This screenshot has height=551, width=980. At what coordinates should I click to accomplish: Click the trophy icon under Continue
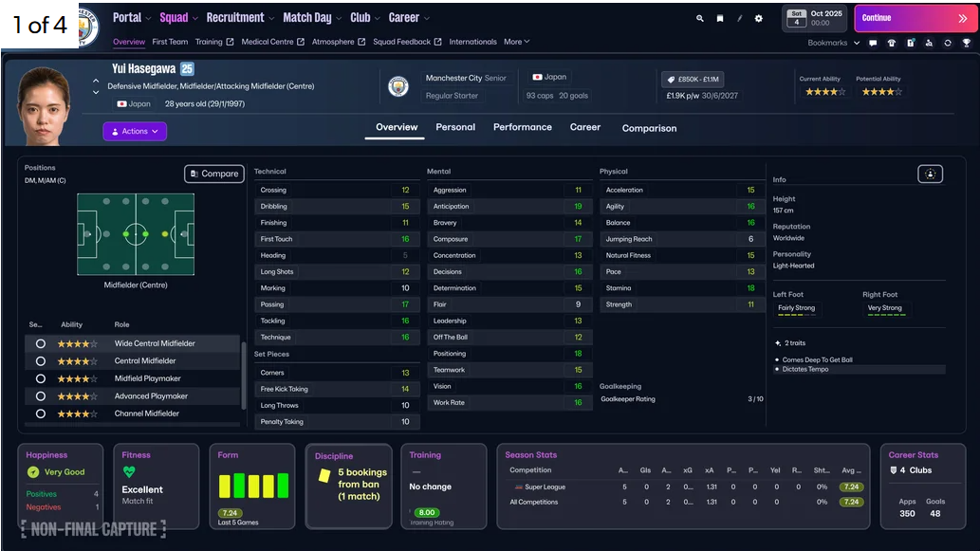pos(967,43)
